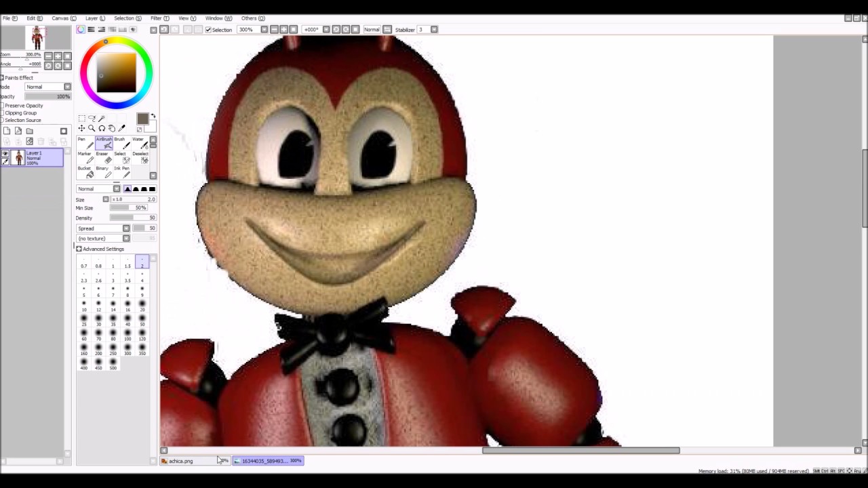
Task: Toggle the color wheel panel
Action: point(81,29)
